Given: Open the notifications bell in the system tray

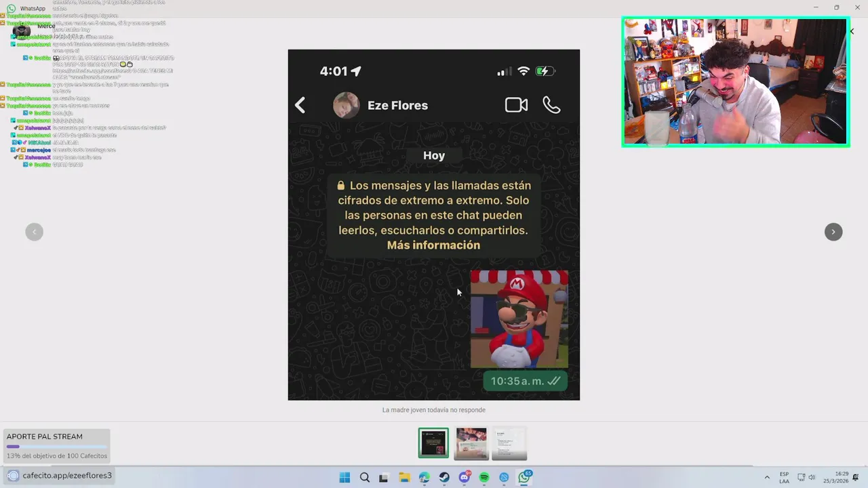Looking at the screenshot, I should 856,477.
